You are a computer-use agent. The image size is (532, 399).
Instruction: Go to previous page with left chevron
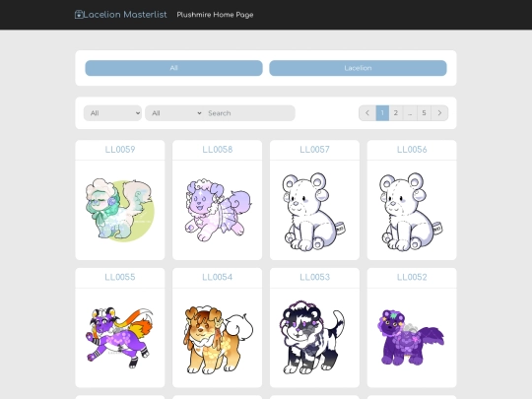pos(367,113)
